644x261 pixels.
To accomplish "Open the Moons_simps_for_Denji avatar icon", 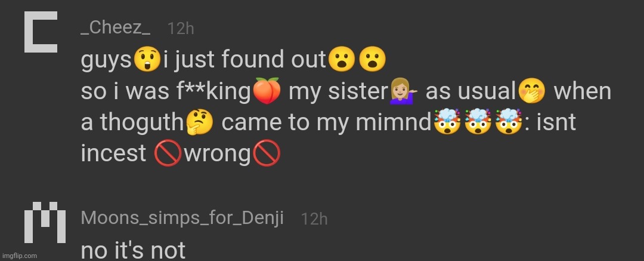I will [45, 222].
